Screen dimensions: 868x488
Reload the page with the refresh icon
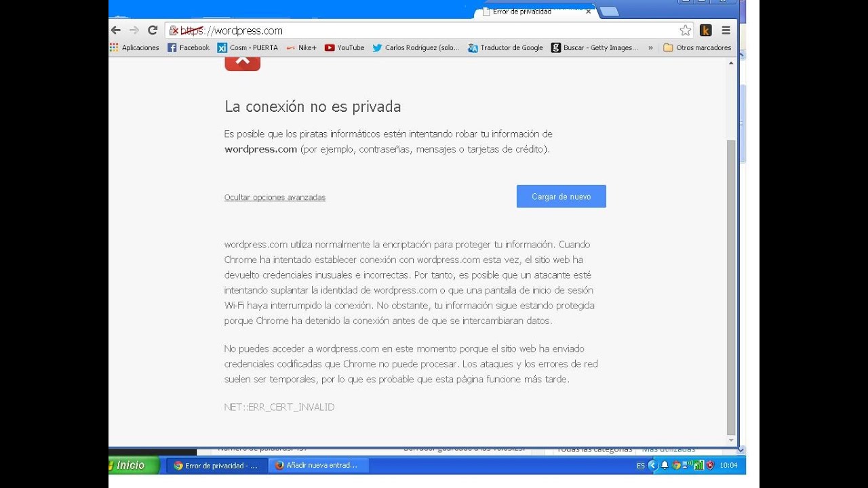click(x=153, y=30)
